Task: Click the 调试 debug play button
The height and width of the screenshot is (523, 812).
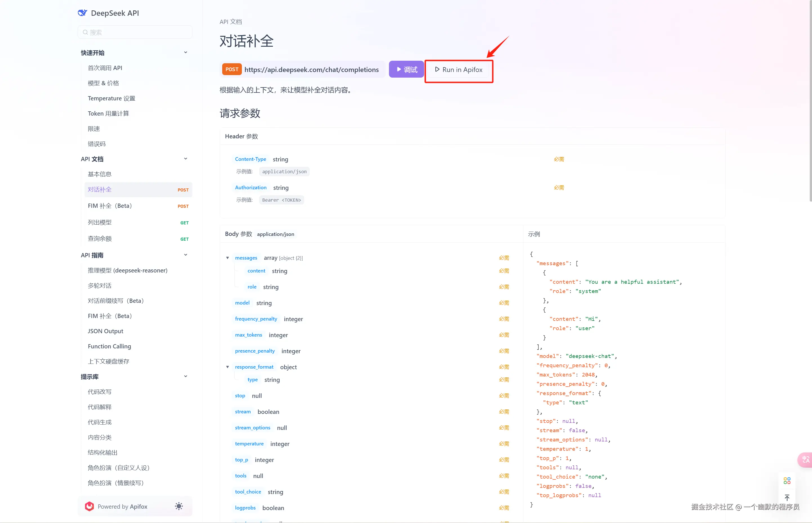Action: (406, 70)
